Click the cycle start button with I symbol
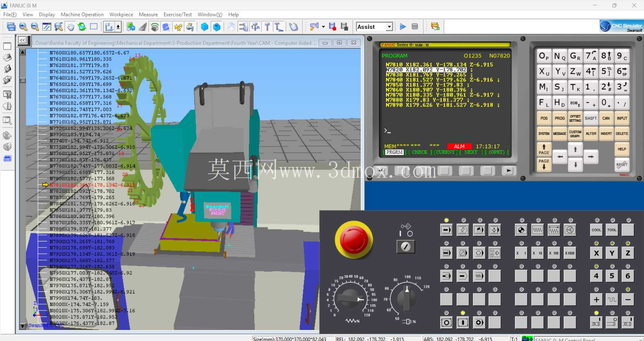This screenshot has width=644, height=341. (463, 323)
